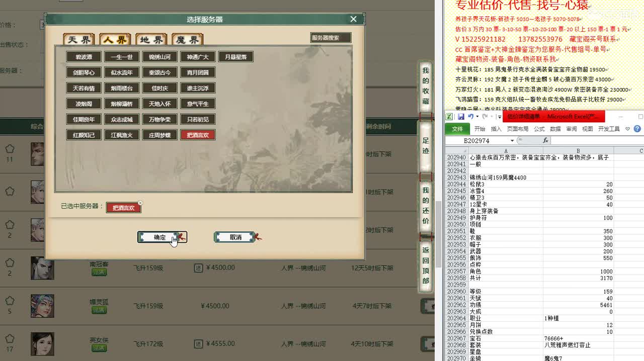
Task: Focus the 服务器搜索 search field
Action: (x=331, y=38)
